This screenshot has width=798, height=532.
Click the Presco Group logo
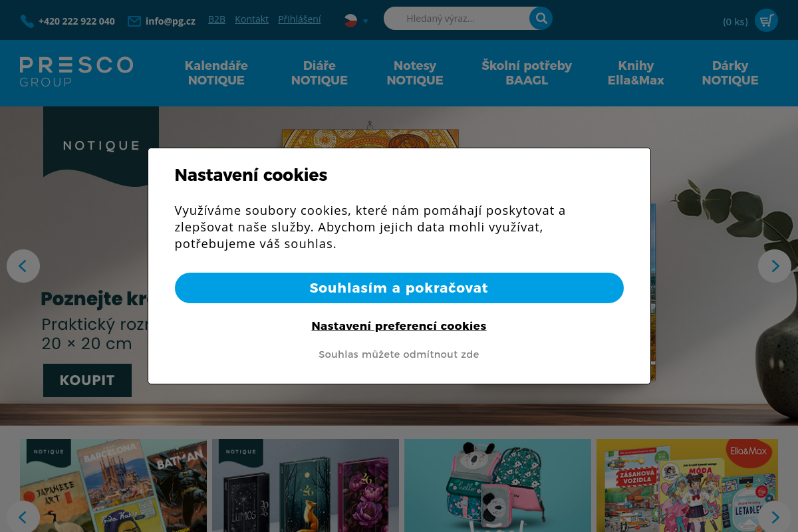(76, 72)
